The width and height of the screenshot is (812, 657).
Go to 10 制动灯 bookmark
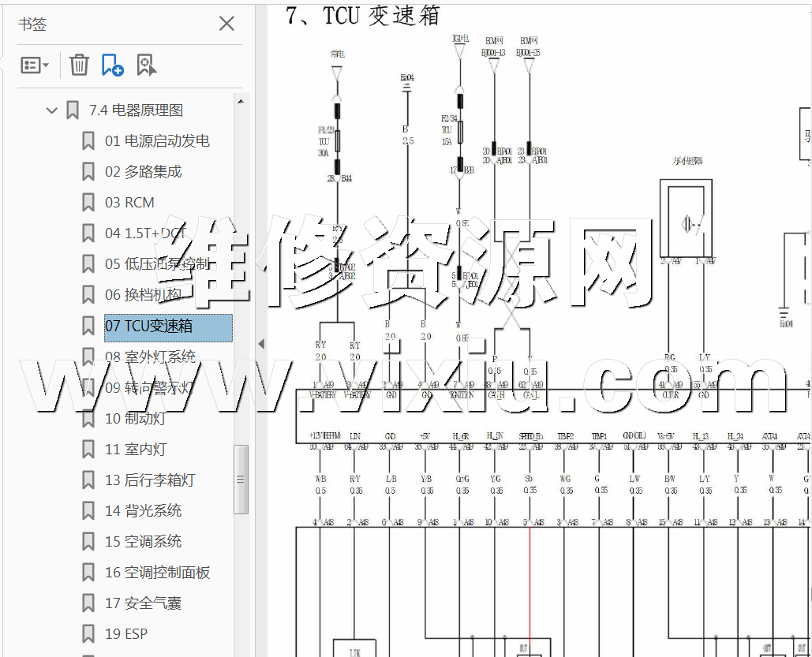pyautogui.click(x=135, y=419)
